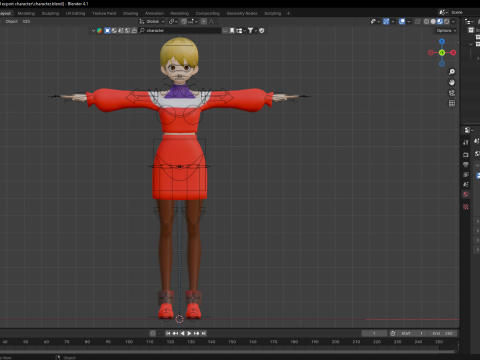The image size is (480, 360).
Task: Open the UV Editing workspace tab
Action: 75,13
